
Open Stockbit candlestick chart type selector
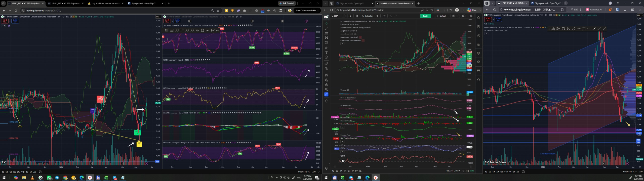(x=357, y=16)
